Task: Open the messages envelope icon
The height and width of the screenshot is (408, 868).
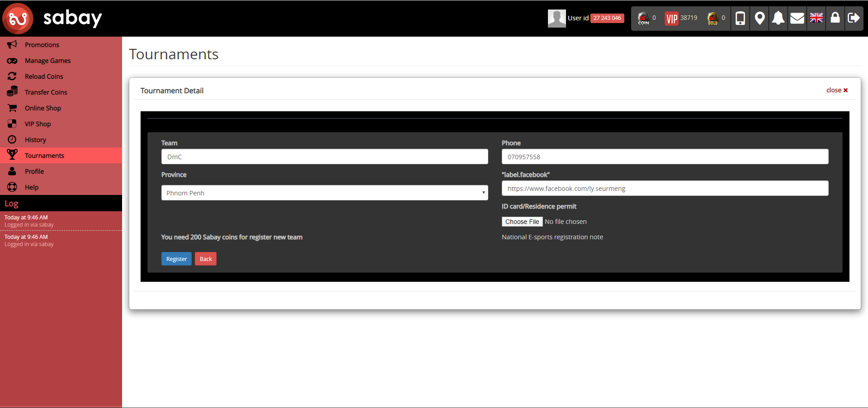Action: pos(797,18)
